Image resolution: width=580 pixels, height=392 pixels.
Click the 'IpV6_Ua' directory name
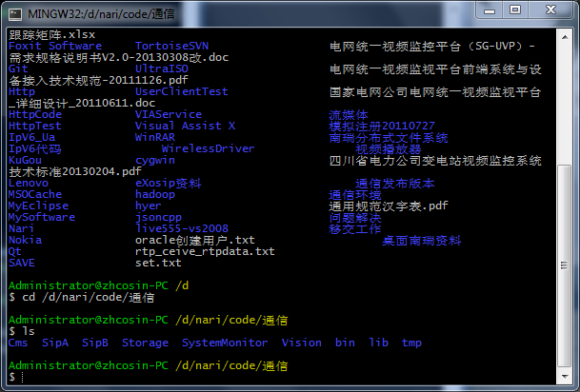coord(31,137)
